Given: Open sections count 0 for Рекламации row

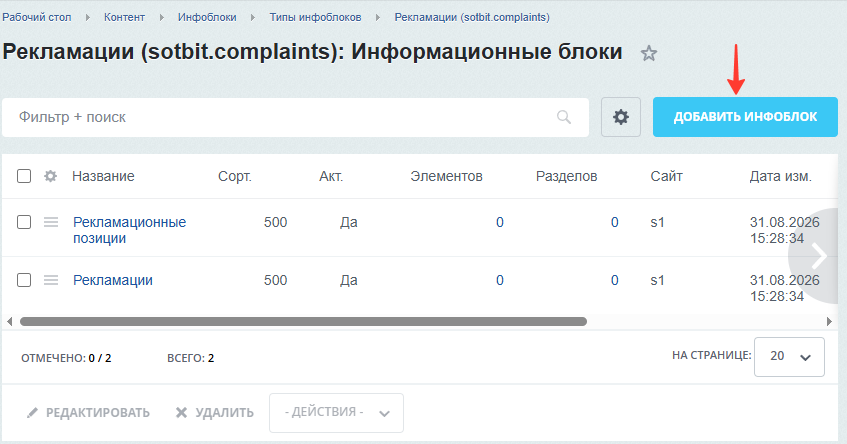Looking at the screenshot, I should pos(615,280).
